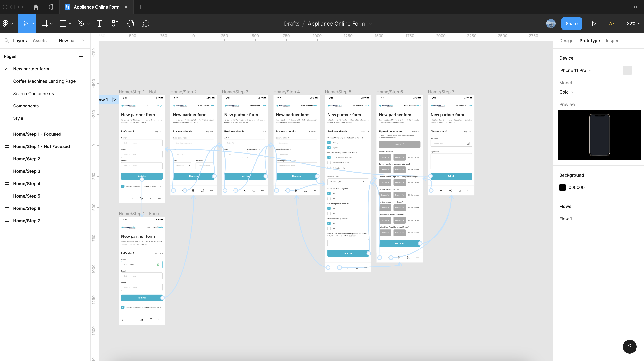Image resolution: width=644 pixels, height=361 pixels.
Task: Click the user avatar
Action: 551,24
